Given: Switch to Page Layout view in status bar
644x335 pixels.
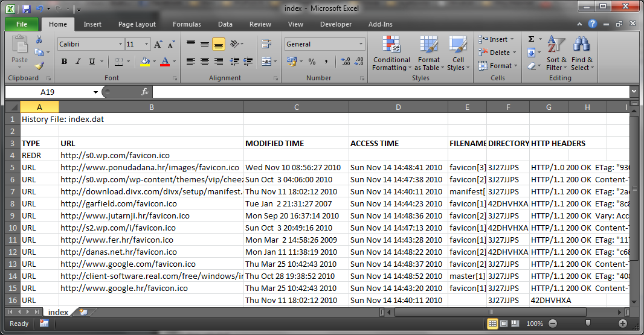Looking at the screenshot, I should 504,324.
